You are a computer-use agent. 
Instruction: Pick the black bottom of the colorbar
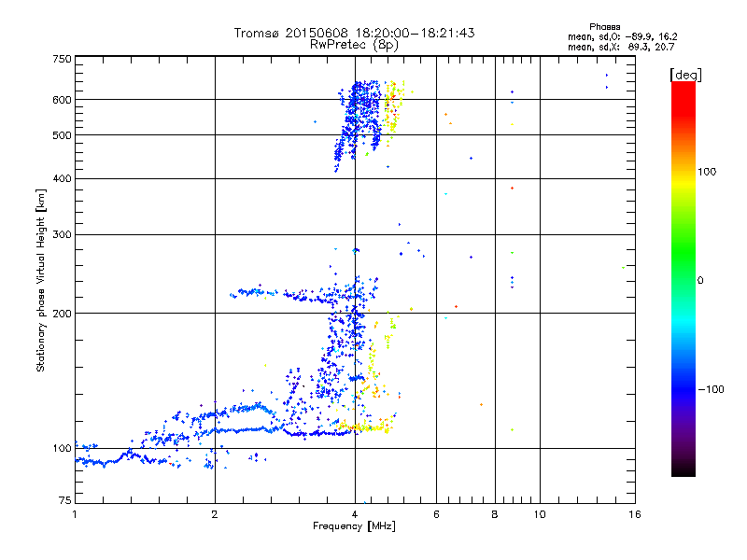(684, 470)
